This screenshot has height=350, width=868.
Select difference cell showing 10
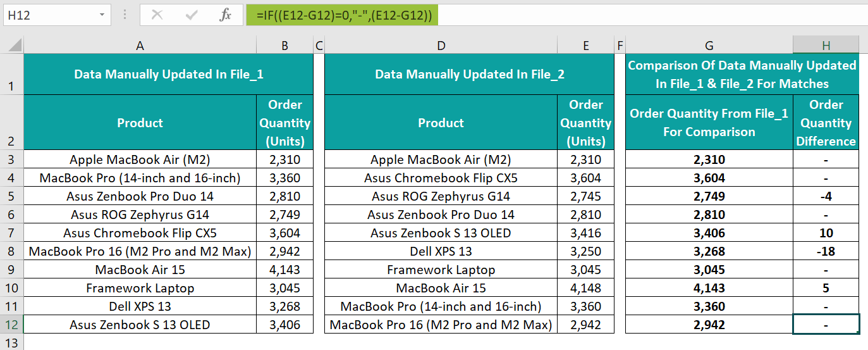pyautogui.click(x=826, y=233)
